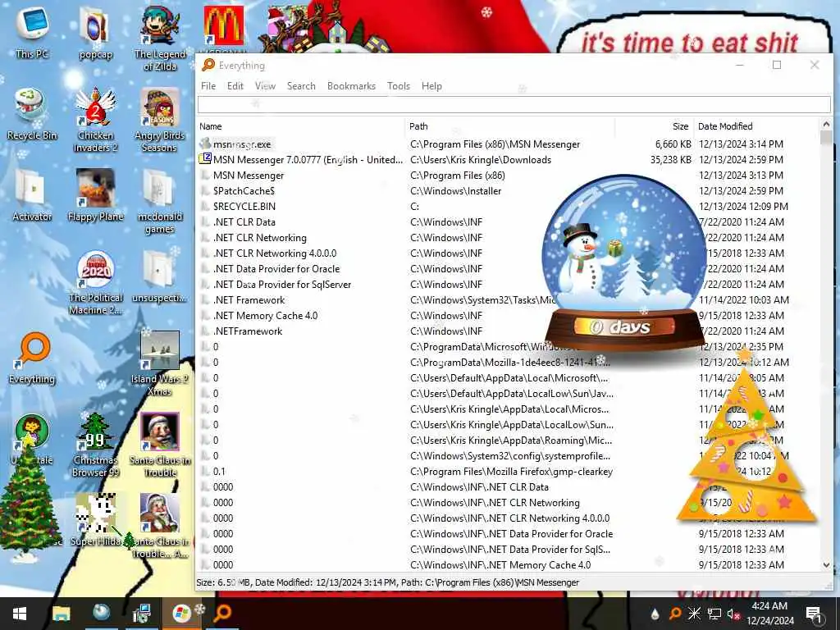Select 0000 row in .NET Memory Cache 4.0
The image size is (840, 630).
509,564
